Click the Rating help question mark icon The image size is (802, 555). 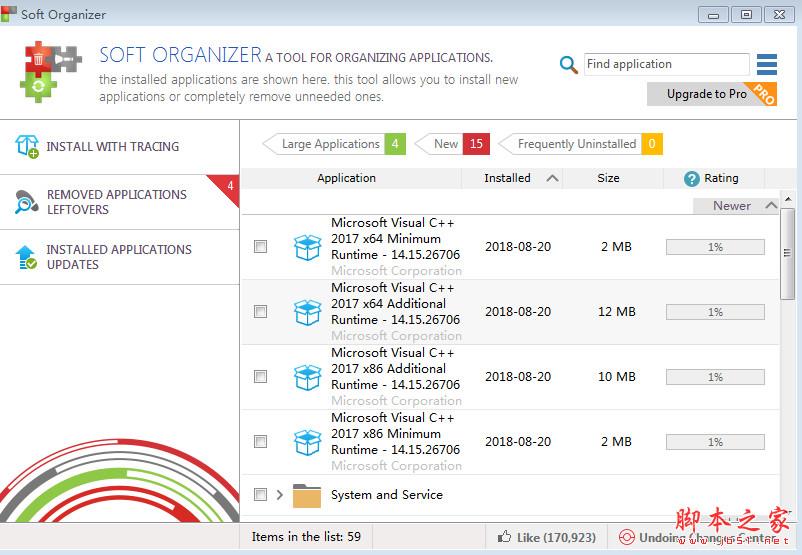point(691,179)
